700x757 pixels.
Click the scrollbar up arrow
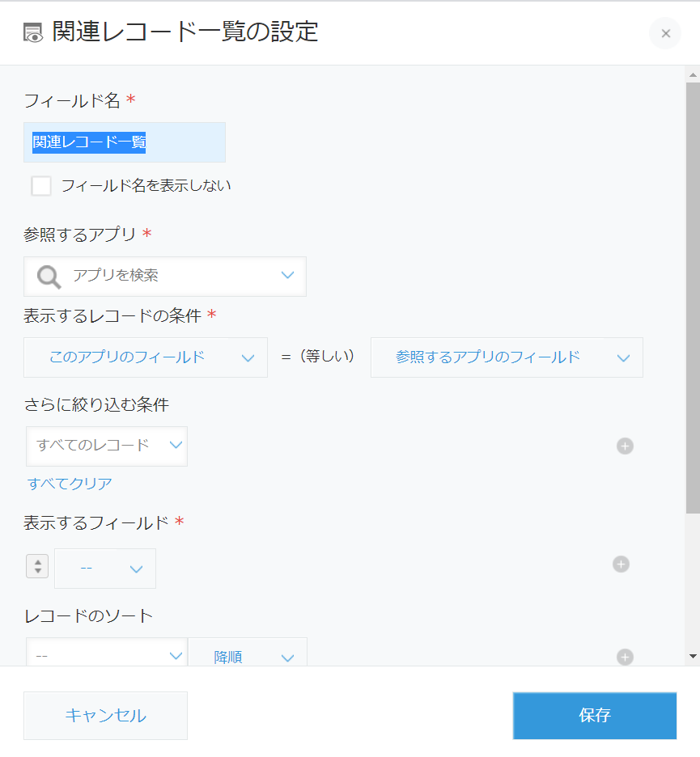(693, 75)
